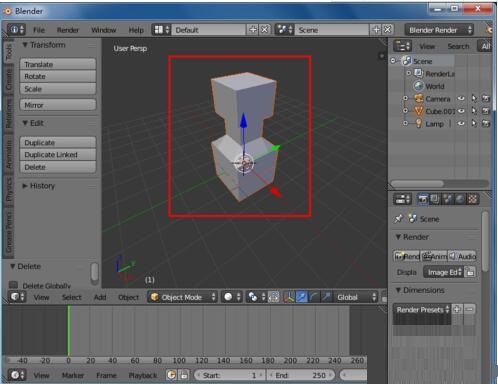This screenshot has width=498, height=384.
Task: Add a render preset with plus
Action: 457,309
